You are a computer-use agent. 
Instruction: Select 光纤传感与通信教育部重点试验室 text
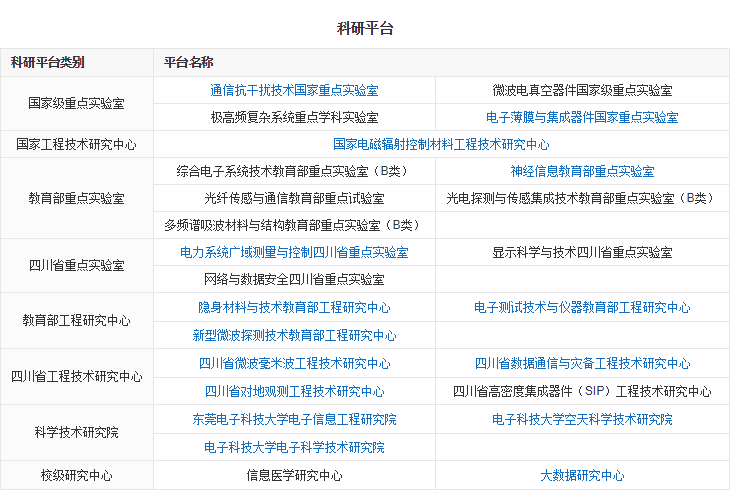coord(294,198)
